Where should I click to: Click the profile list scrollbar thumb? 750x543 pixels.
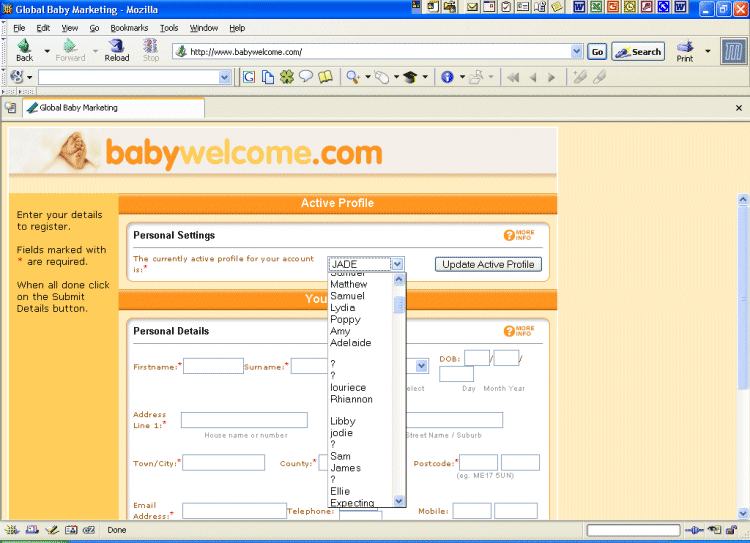pyautogui.click(x=399, y=305)
